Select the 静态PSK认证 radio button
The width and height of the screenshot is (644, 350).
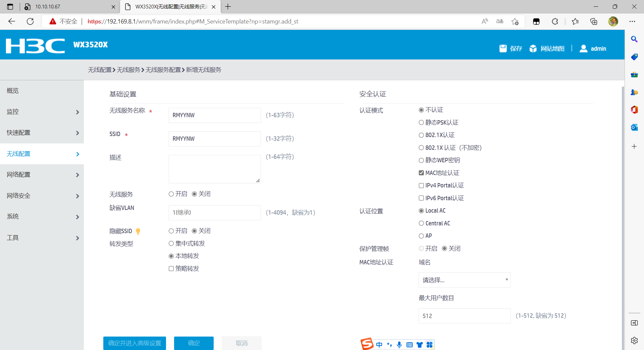(x=421, y=123)
